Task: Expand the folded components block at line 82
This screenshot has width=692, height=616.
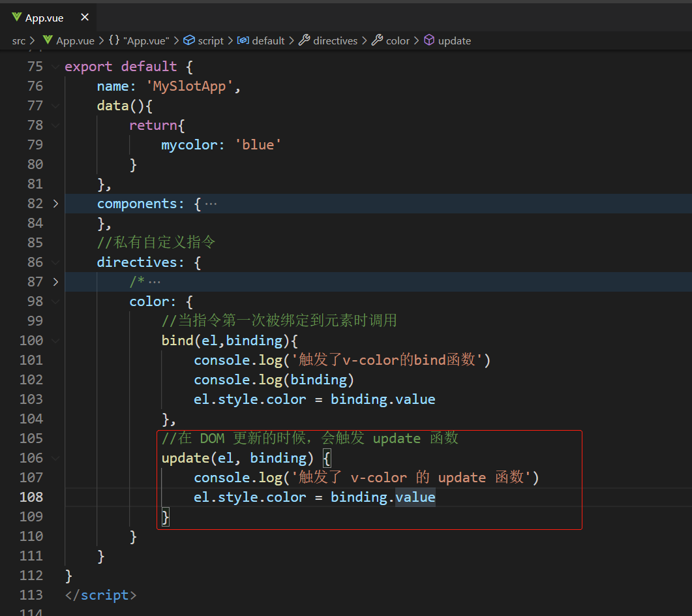Action: [x=55, y=204]
